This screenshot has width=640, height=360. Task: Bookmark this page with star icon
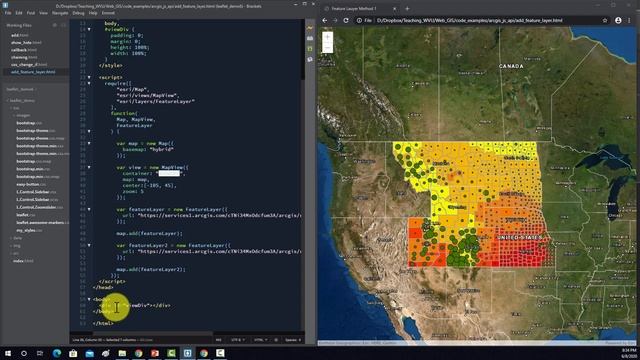pos(605,20)
